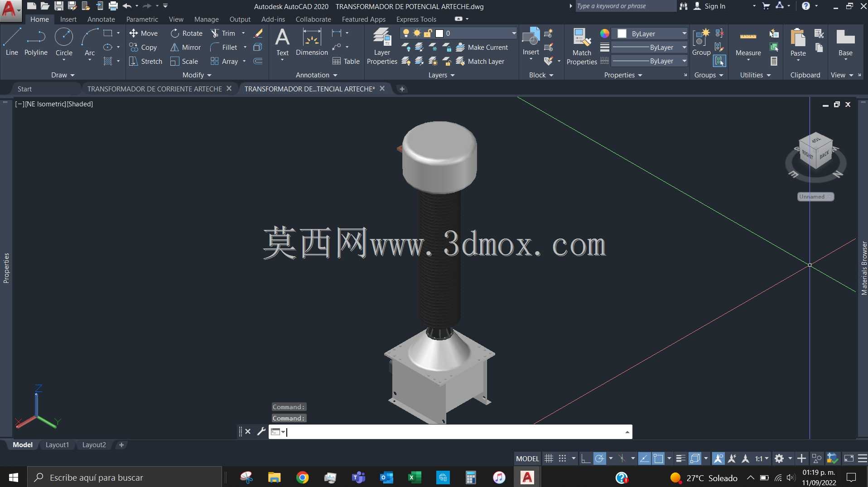Click the ViewCube RIGHT face
Image resolution: width=868 pixels, height=487 pixels.
click(808, 154)
